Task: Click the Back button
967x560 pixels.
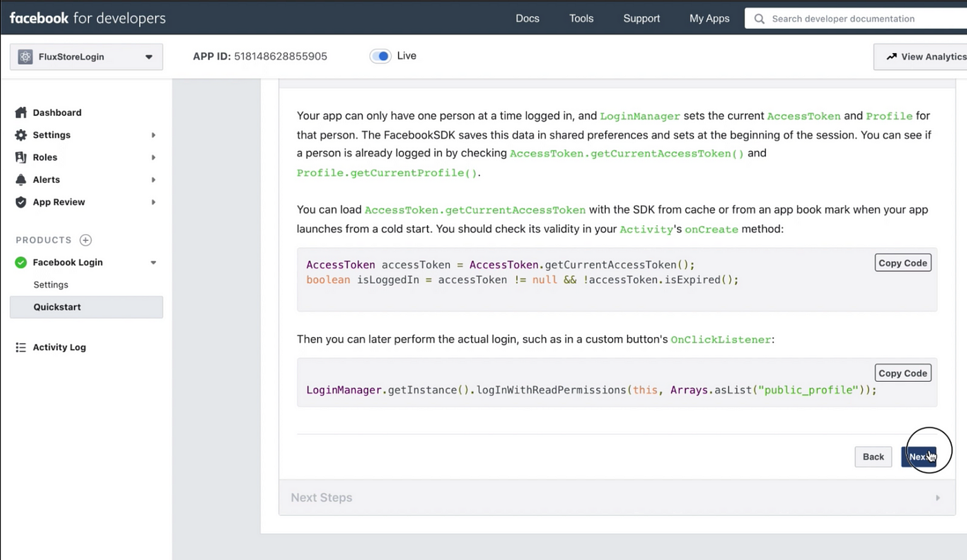Action: [873, 456]
